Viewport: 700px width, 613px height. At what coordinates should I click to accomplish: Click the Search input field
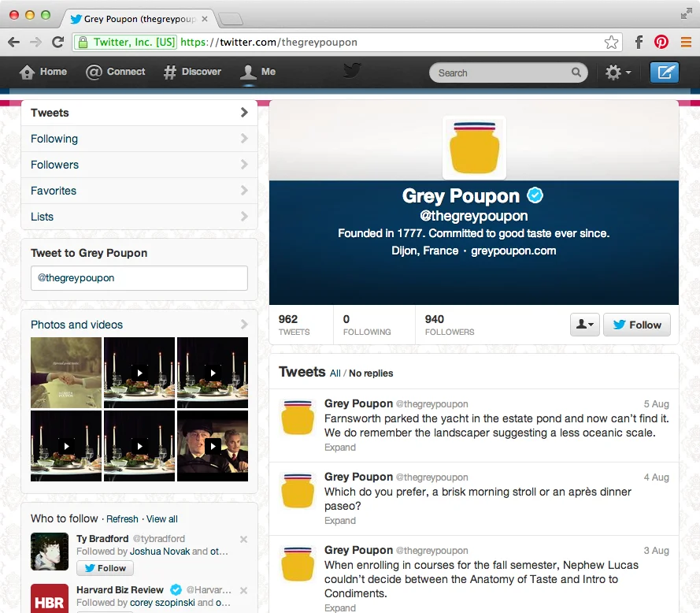(x=504, y=72)
